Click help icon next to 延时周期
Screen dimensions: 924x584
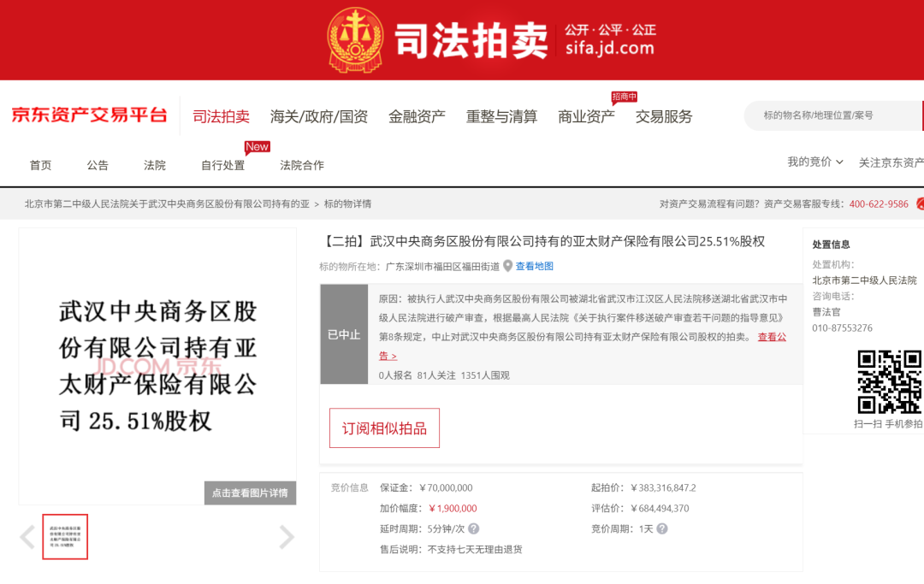click(x=473, y=529)
